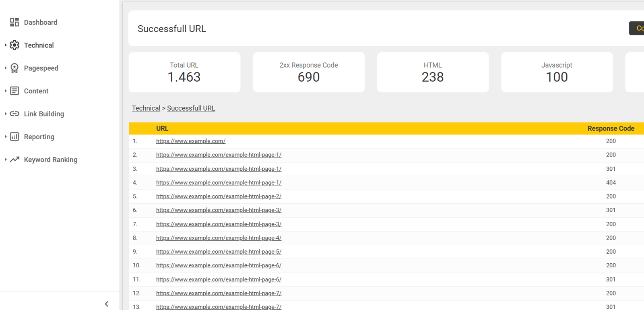The height and width of the screenshot is (310, 644).
Task: Go to Technical breadcrumb link
Action: (146, 108)
